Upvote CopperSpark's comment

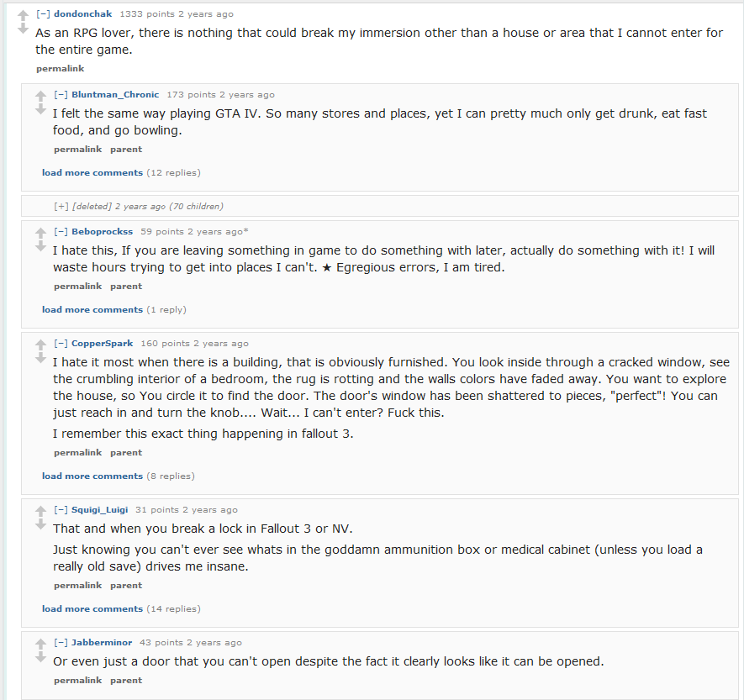(x=40, y=345)
